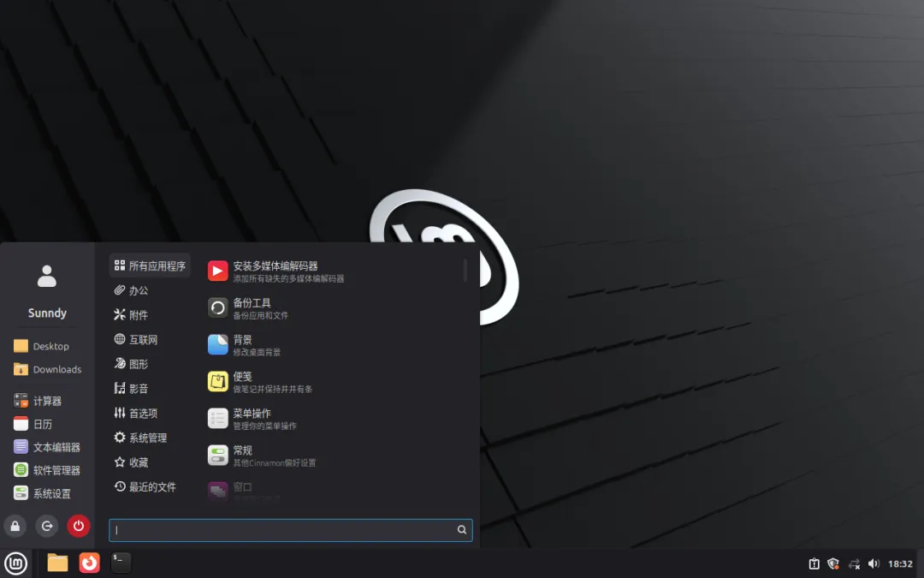Open the file manager from the panel

pyautogui.click(x=58, y=563)
